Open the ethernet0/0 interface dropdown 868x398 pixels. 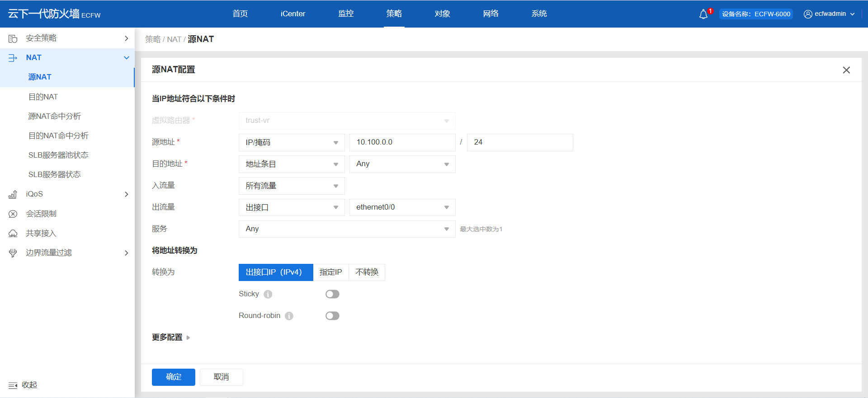402,207
